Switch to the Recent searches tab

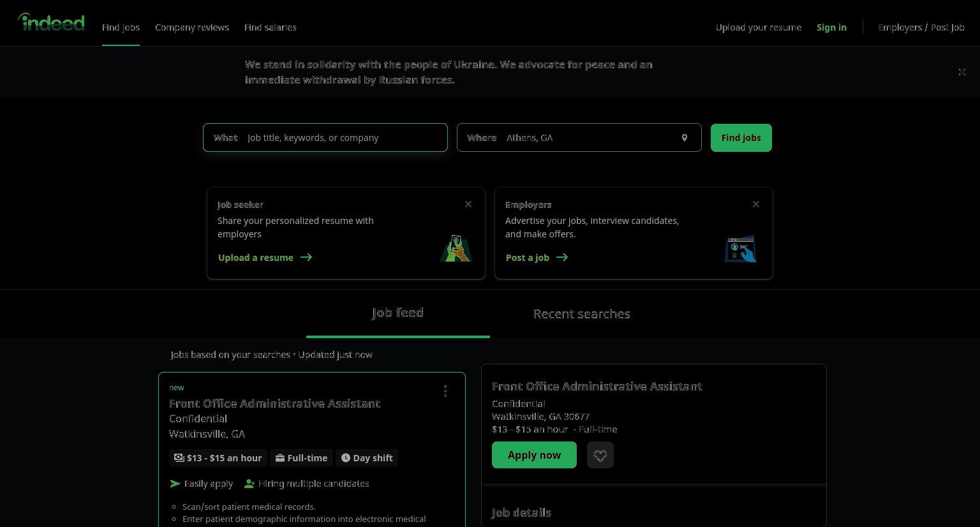tap(582, 314)
